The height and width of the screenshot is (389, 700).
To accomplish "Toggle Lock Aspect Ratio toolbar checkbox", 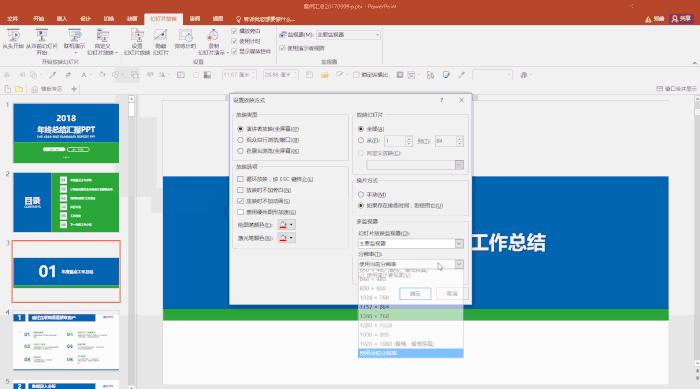I will pyautogui.click(x=356, y=75).
